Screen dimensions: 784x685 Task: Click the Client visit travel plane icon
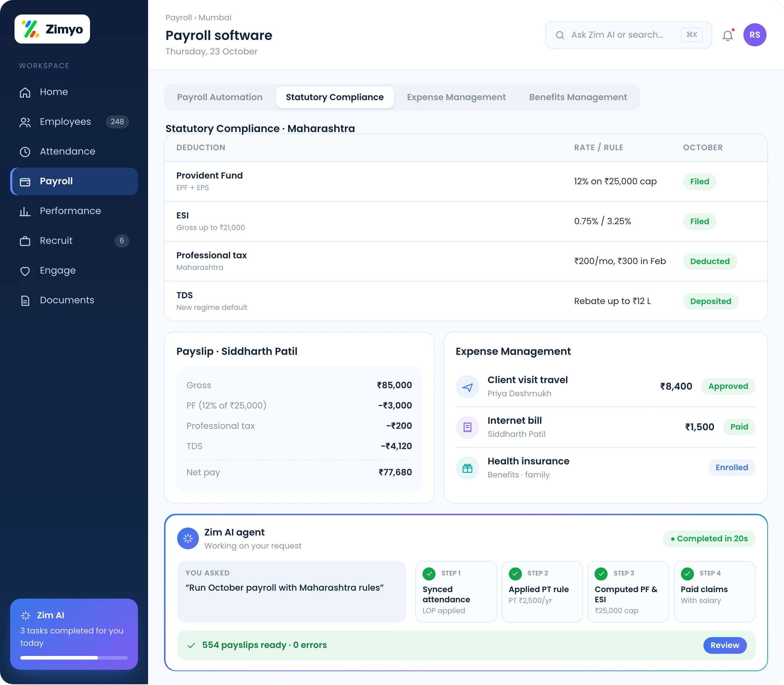click(x=467, y=387)
